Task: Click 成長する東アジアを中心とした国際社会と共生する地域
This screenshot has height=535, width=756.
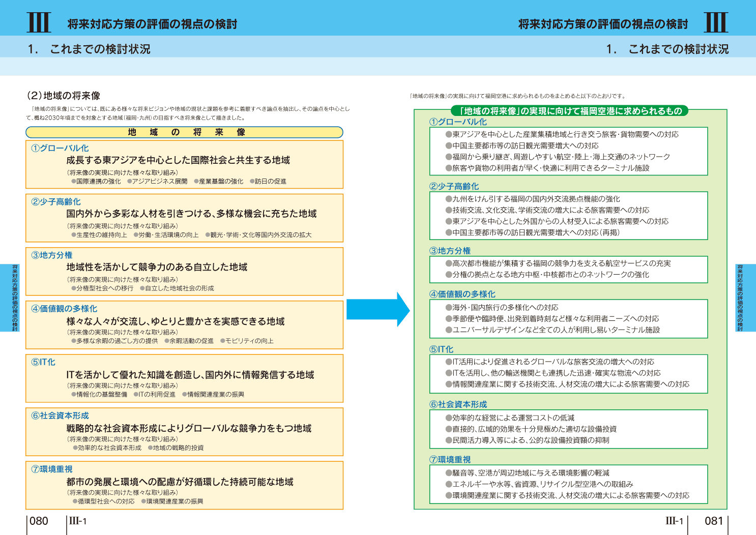Action: [178, 160]
